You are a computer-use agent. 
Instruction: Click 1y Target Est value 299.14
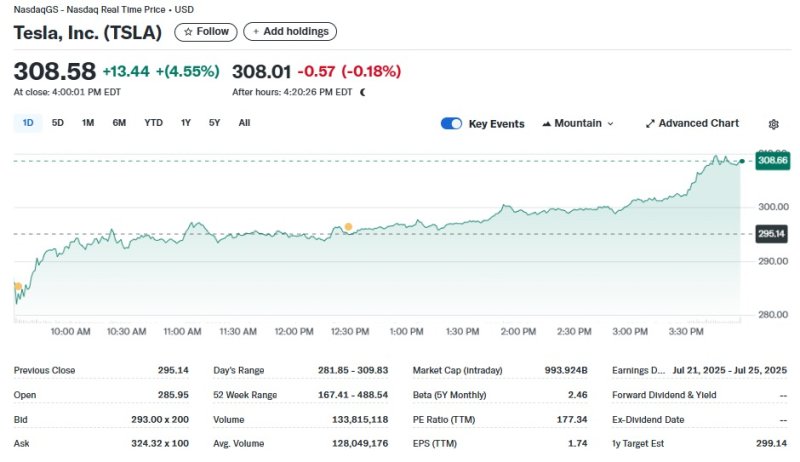tap(771, 444)
